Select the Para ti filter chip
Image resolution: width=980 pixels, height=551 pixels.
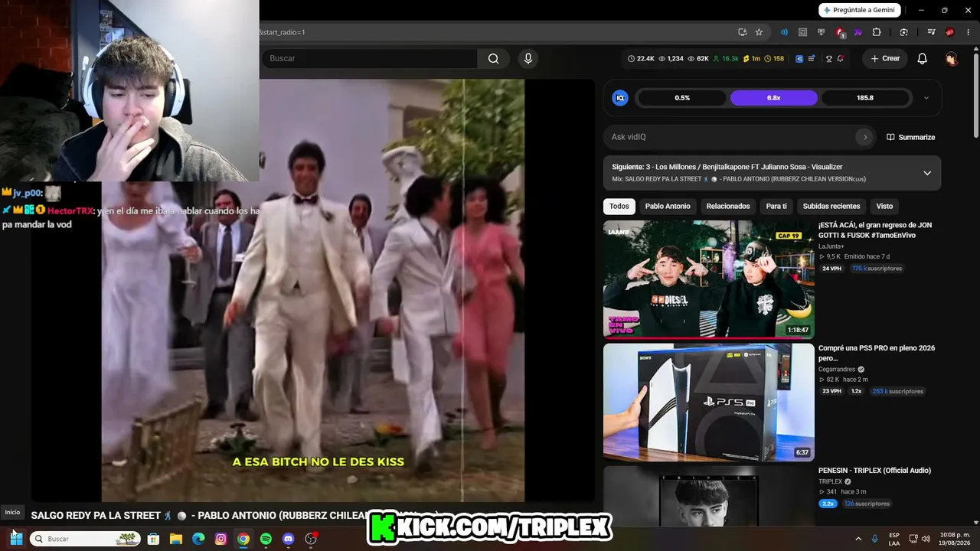(776, 206)
